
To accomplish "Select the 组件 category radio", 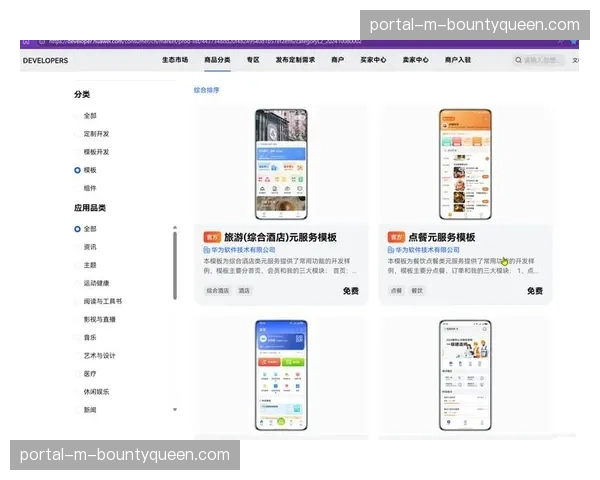I will 77,188.
